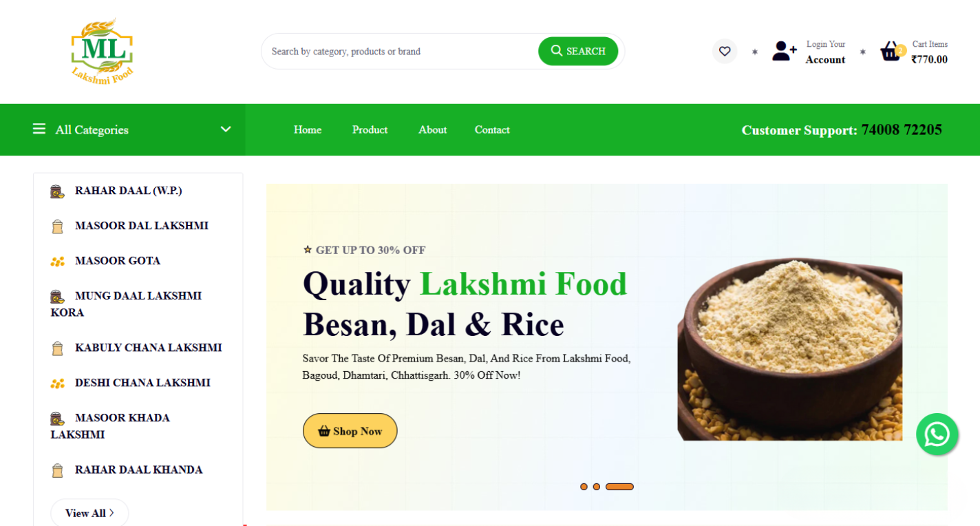Go to the Product menu item
980x526 pixels.
click(x=370, y=129)
